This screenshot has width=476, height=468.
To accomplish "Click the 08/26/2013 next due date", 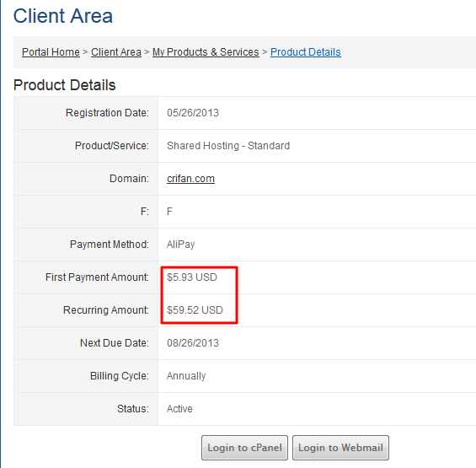I will 193,343.
